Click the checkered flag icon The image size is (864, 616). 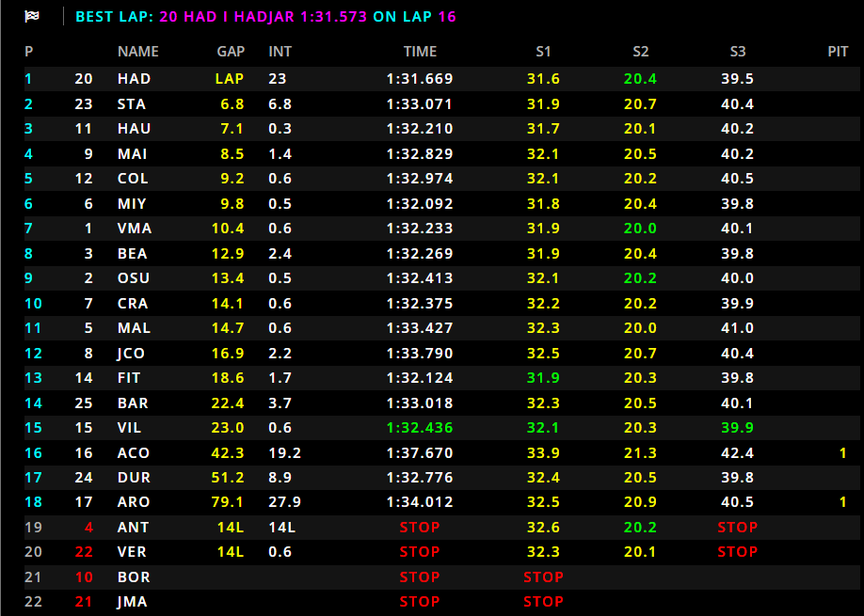point(31,14)
